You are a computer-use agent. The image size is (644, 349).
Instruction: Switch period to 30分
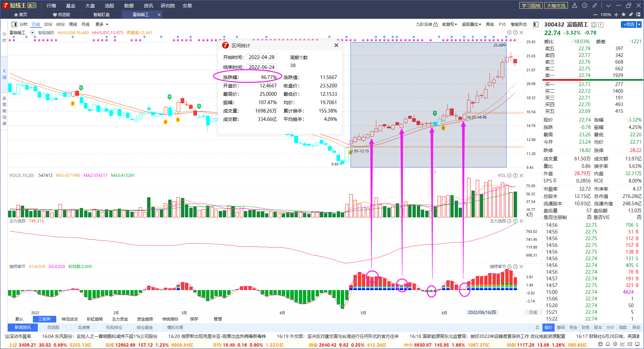pyautogui.click(x=48, y=24)
